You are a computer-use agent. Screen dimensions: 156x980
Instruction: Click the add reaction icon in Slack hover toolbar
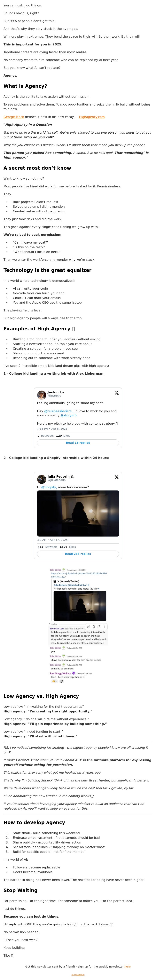(x=88, y=627)
